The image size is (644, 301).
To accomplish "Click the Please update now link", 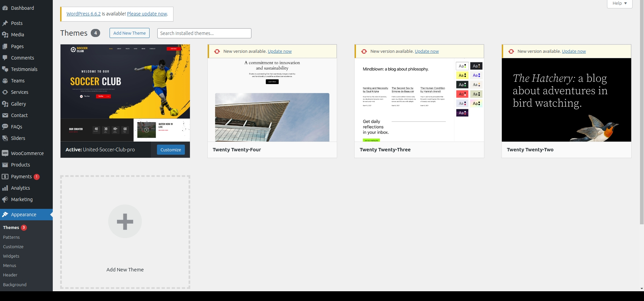I will [x=147, y=14].
